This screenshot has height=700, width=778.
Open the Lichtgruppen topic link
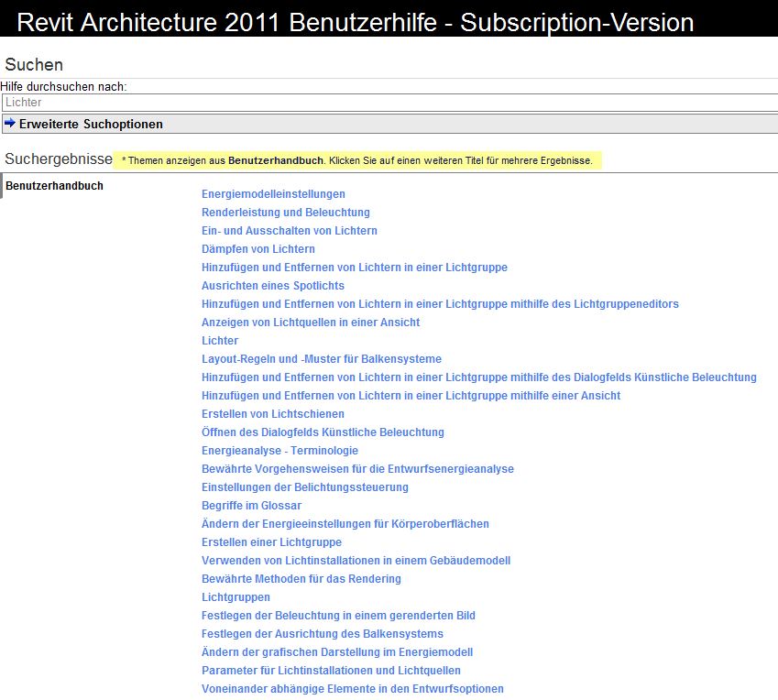click(x=236, y=597)
